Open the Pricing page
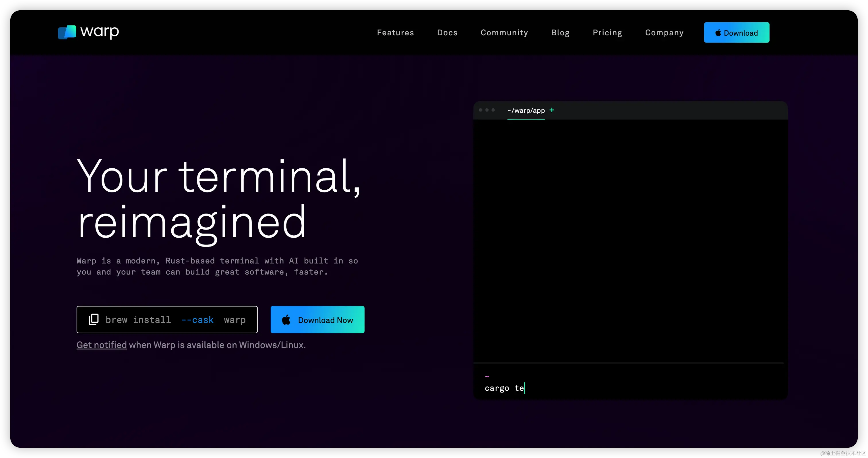The height and width of the screenshot is (458, 868). [607, 33]
